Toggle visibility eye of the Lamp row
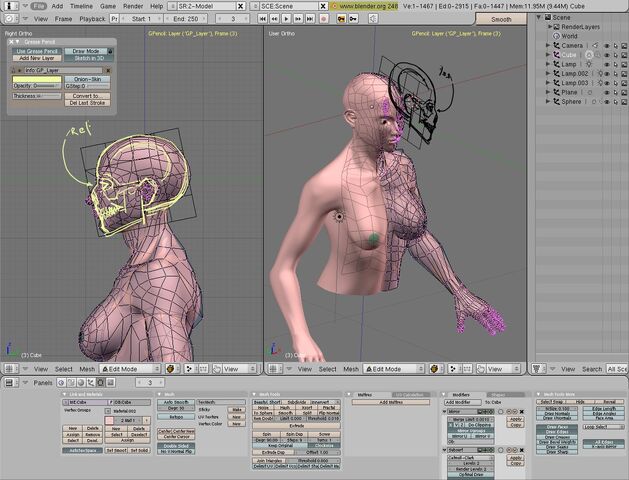Image resolution: width=629 pixels, height=480 pixels. point(607,64)
